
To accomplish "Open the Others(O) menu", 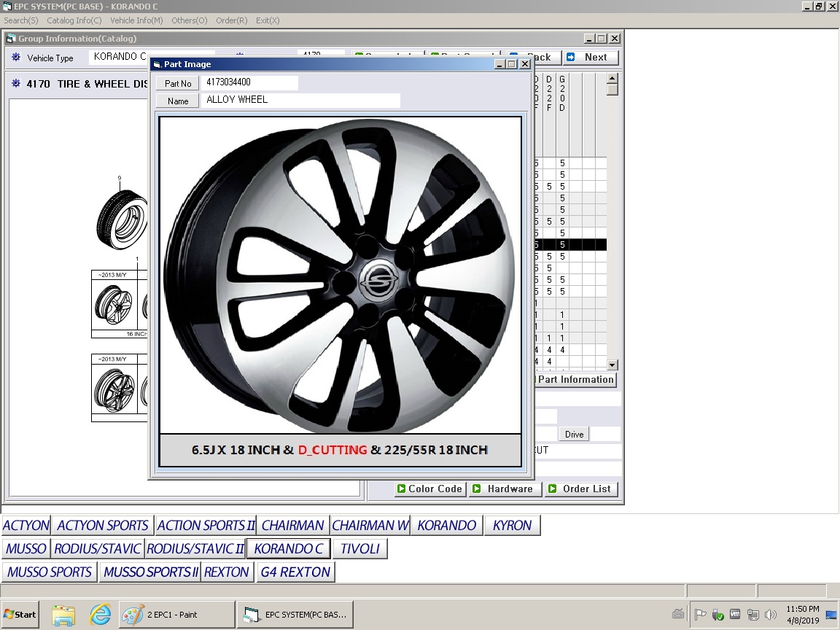I will pos(189,20).
